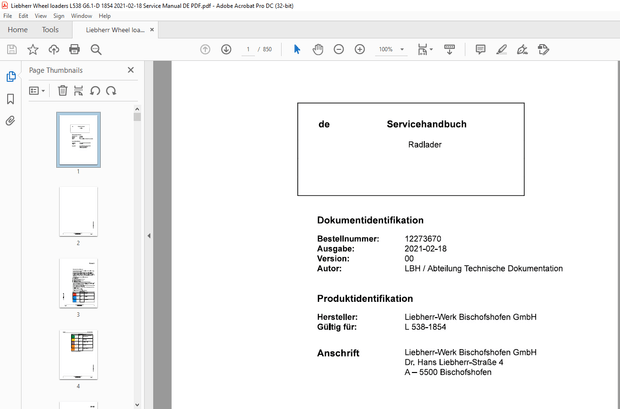620x409 pixels.
Task: Open the Edit menu
Action: point(23,16)
